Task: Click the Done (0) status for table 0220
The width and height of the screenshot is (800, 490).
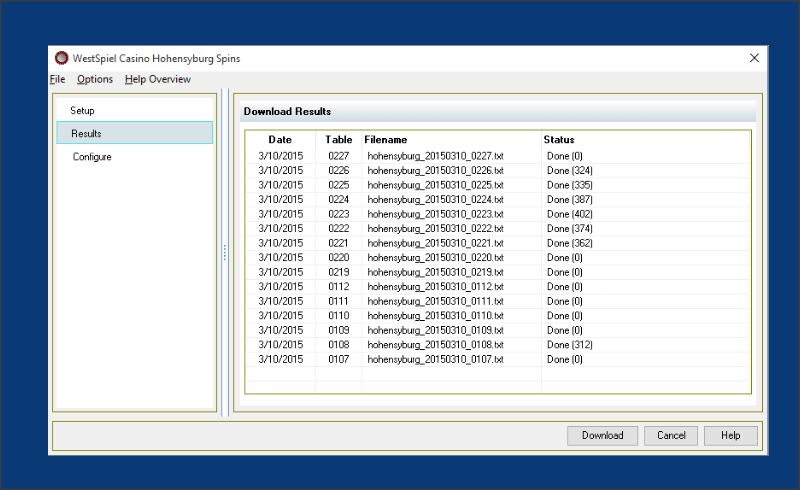Action: [564, 257]
